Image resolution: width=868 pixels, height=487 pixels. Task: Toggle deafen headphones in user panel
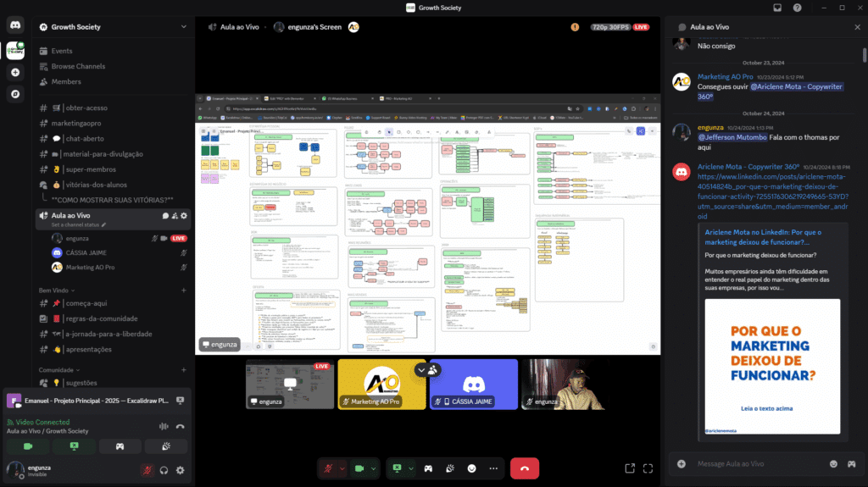coord(164,470)
